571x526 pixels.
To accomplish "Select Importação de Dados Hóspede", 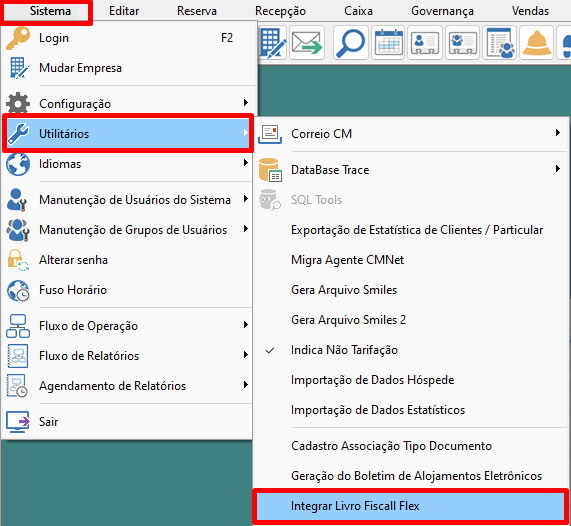I will (x=411, y=380).
